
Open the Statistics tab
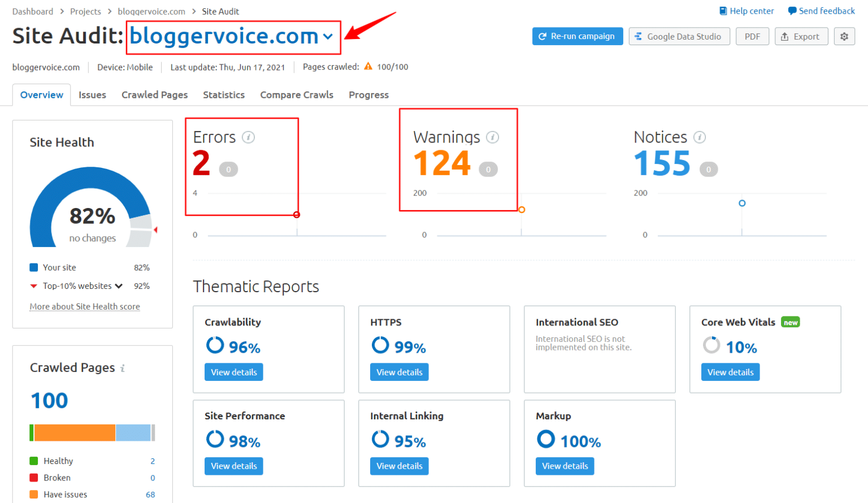[224, 95]
